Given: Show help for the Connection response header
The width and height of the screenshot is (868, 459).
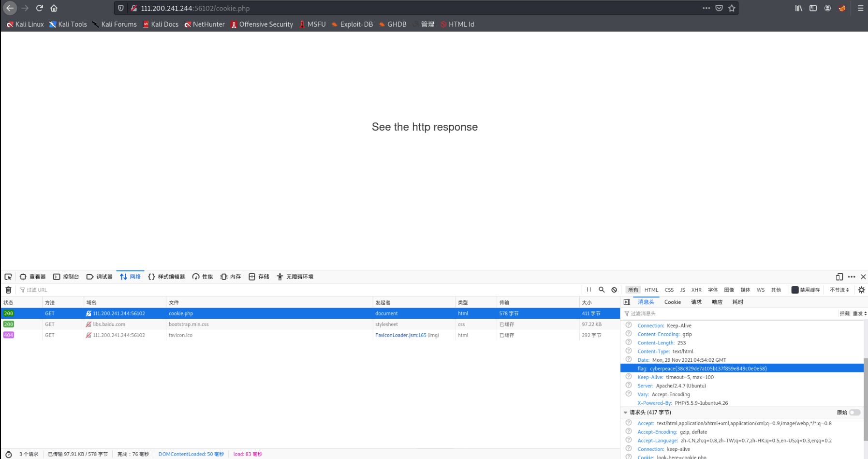Looking at the screenshot, I should pyautogui.click(x=629, y=325).
